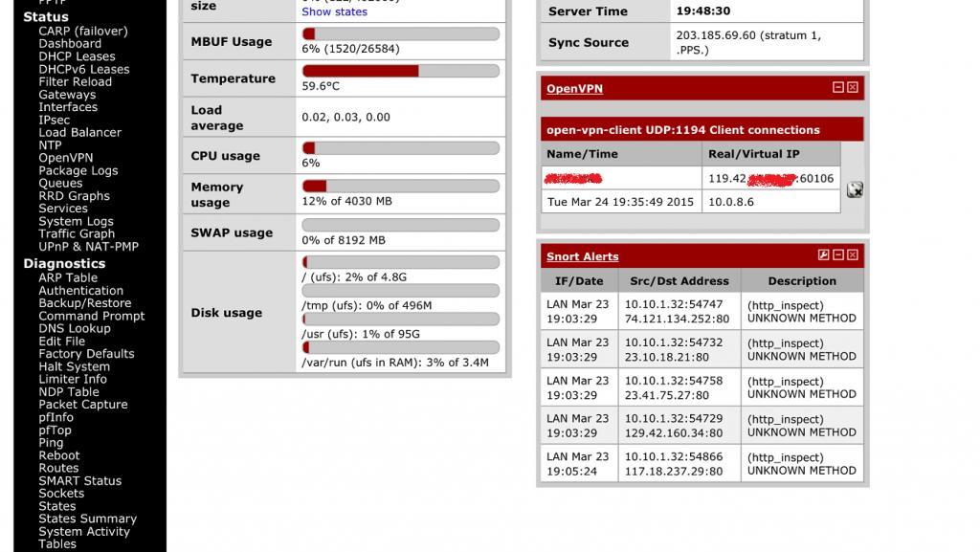Select Snort alert address 74.121.134.252:80
This screenshot has width=980, height=552.
click(677, 319)
